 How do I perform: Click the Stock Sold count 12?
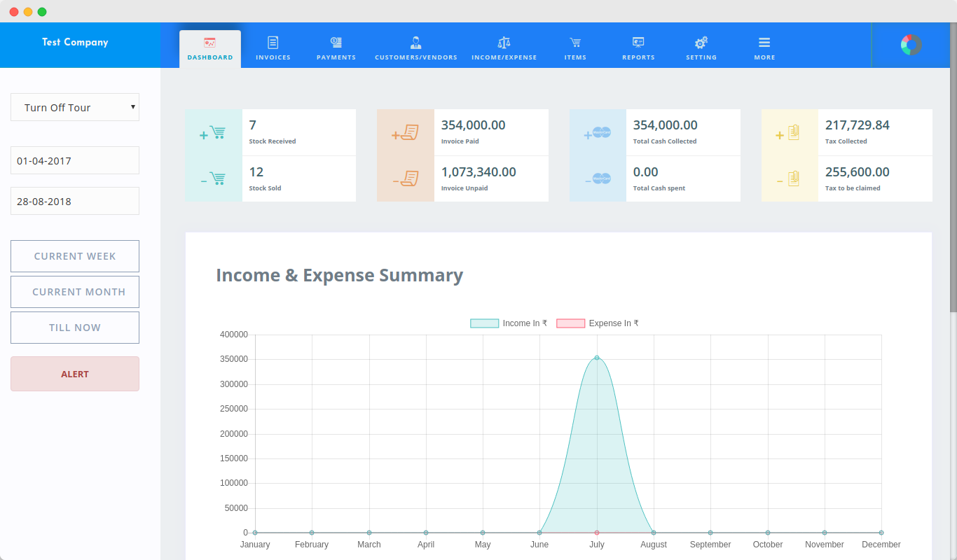click(256, 172)
